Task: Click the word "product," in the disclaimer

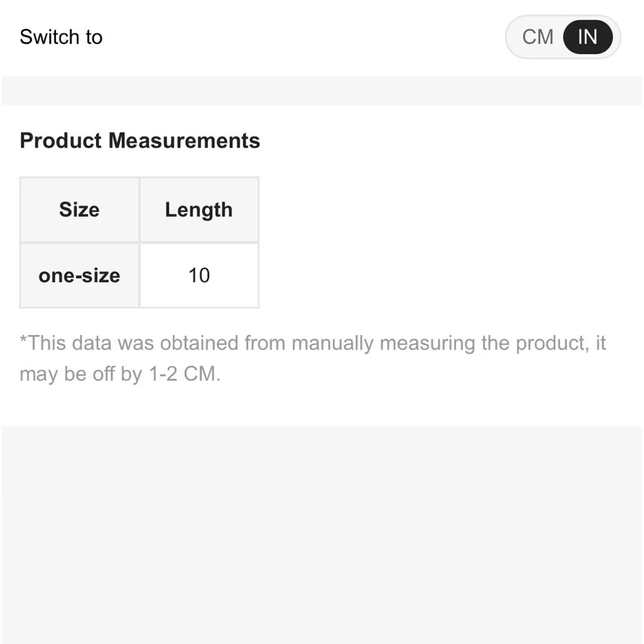Action: pyautogui.click(x=552, y=343)
